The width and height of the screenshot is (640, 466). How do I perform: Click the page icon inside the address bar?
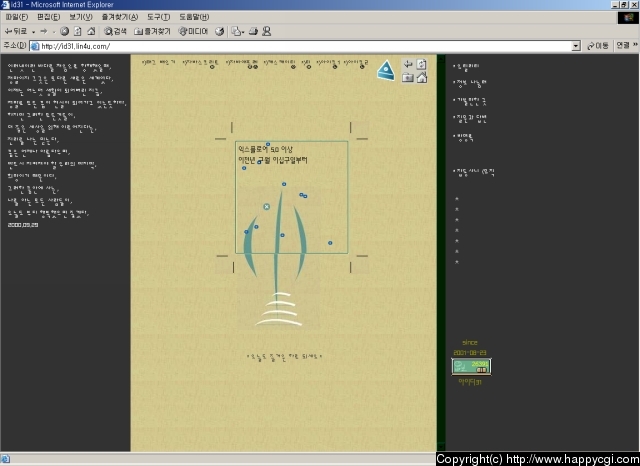(35, 46)
